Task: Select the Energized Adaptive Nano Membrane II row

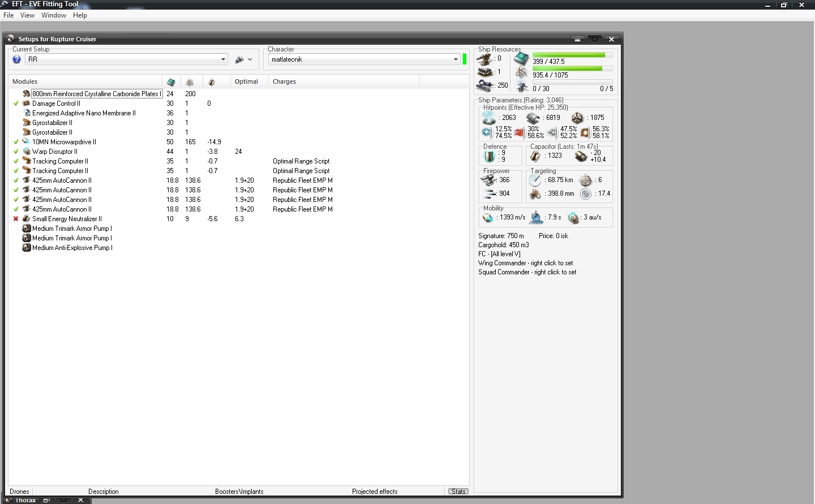Action: click(x=238, y=113)
